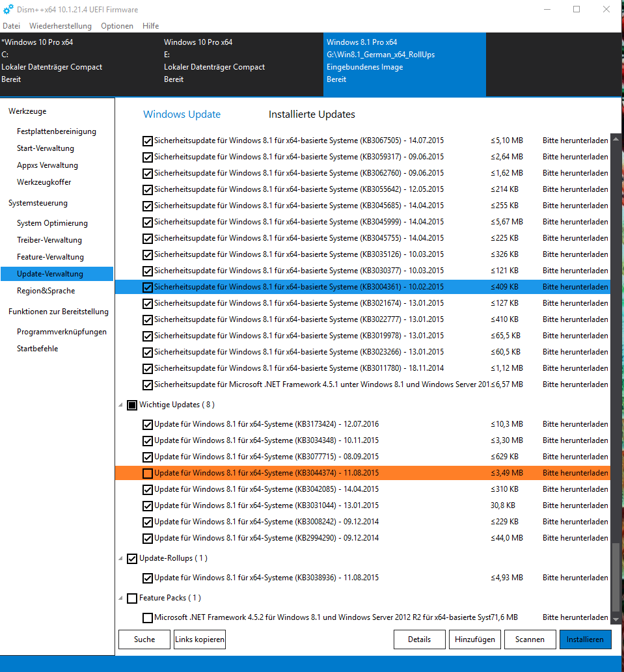
Task: Open System Optimierung in the sidebar
Action: point(52,223)
